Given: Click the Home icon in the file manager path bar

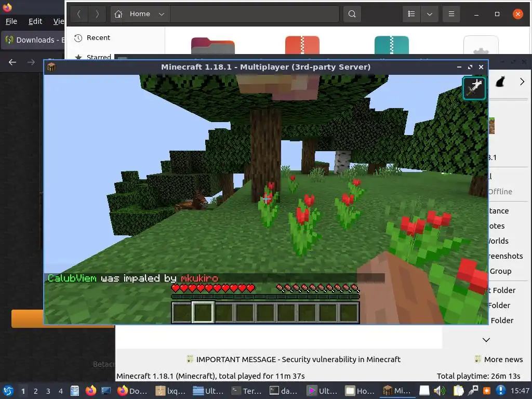Looking at the screenshot, I should pyautogui.click(x=118, y=14).
